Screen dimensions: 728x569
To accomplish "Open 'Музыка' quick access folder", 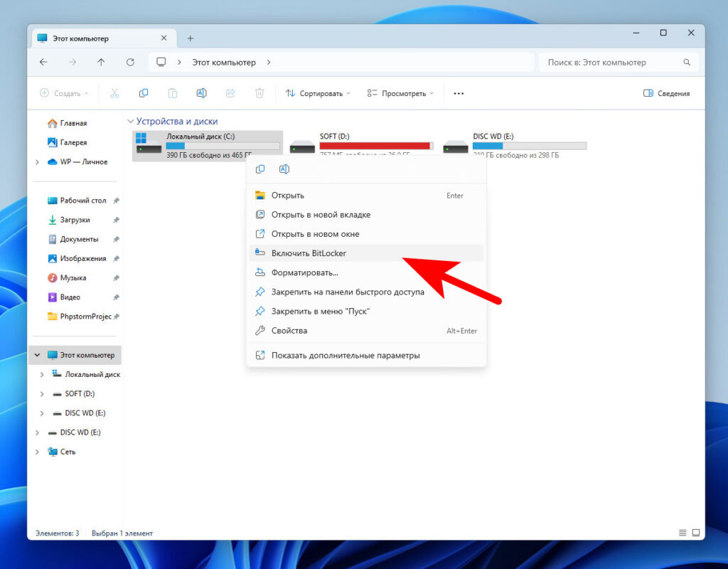I will [67, 278].
